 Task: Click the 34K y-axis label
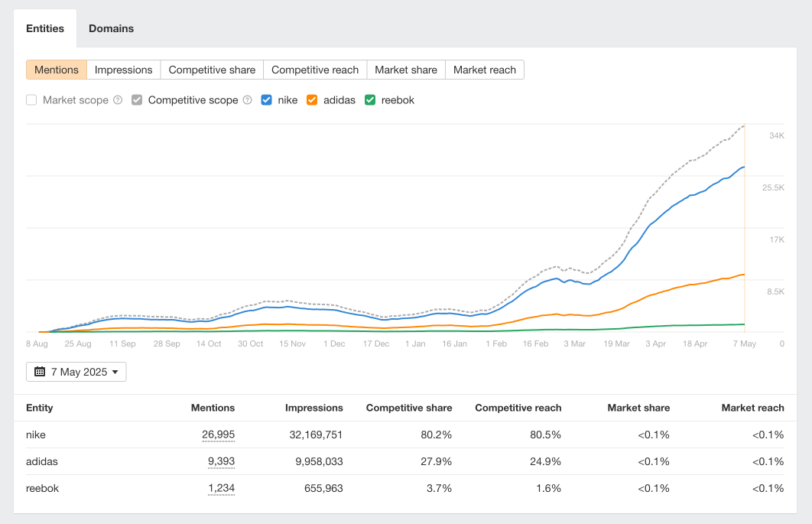(x=777, y=136)
